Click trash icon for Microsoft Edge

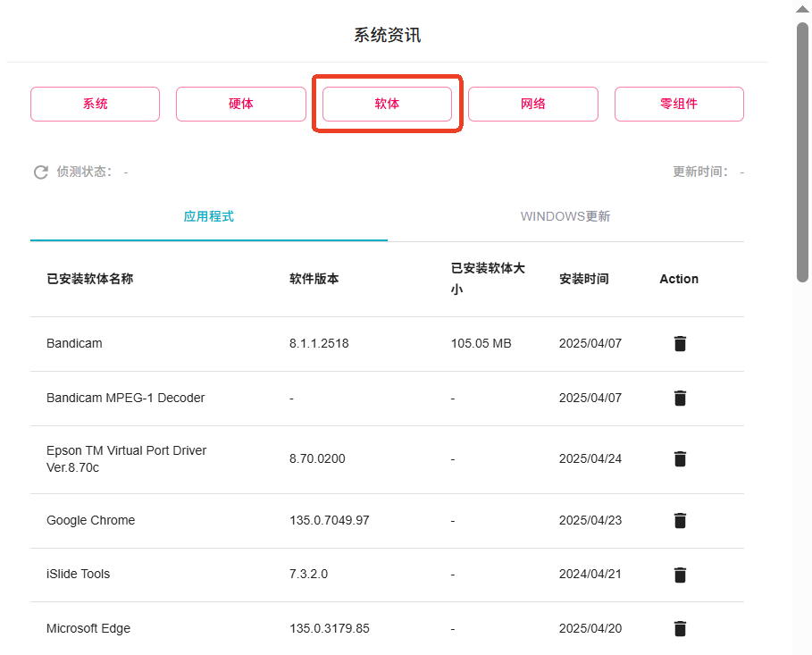coord(680,628)
